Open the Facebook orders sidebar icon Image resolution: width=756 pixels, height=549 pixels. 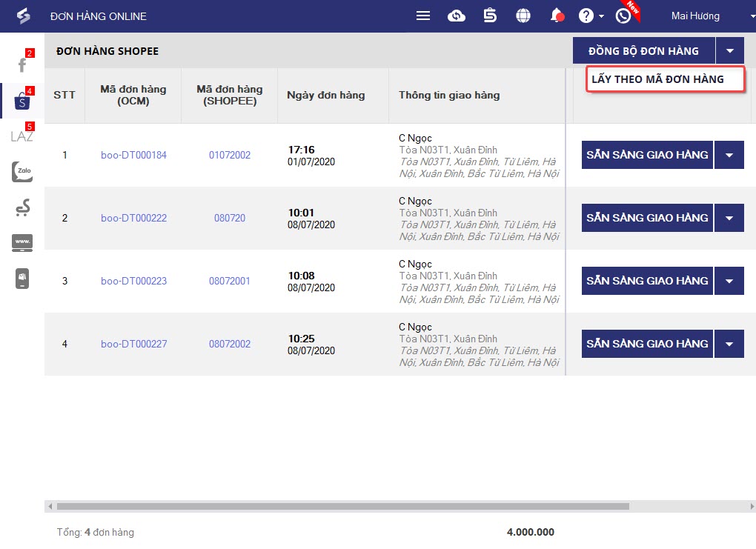click(x=22, y=64)
